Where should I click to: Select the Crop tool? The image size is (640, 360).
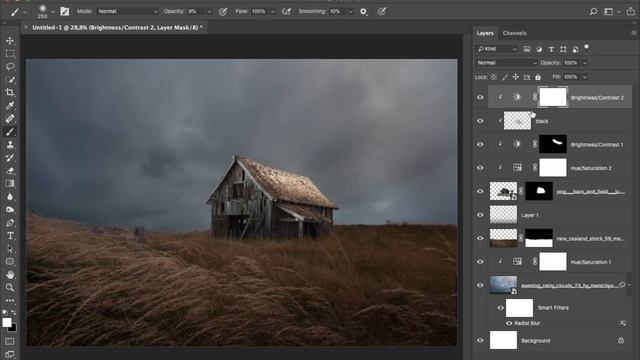[x=10, y=93]
